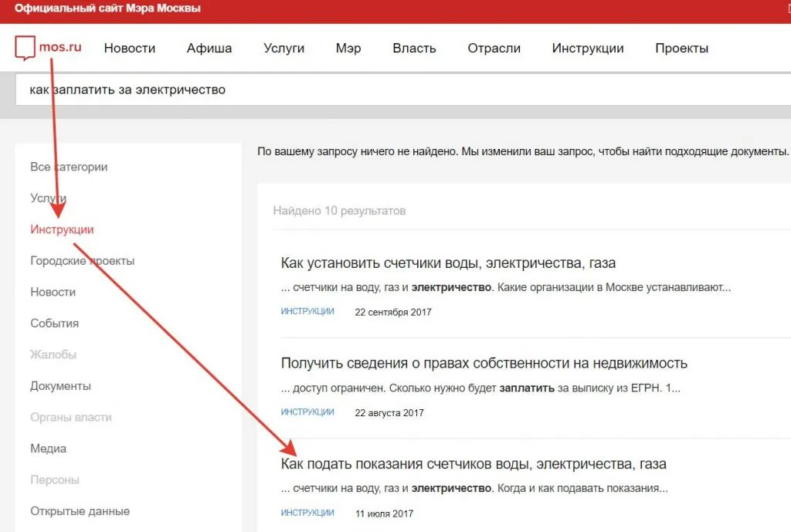Go to Услуги in top navigation

(283, 48)
